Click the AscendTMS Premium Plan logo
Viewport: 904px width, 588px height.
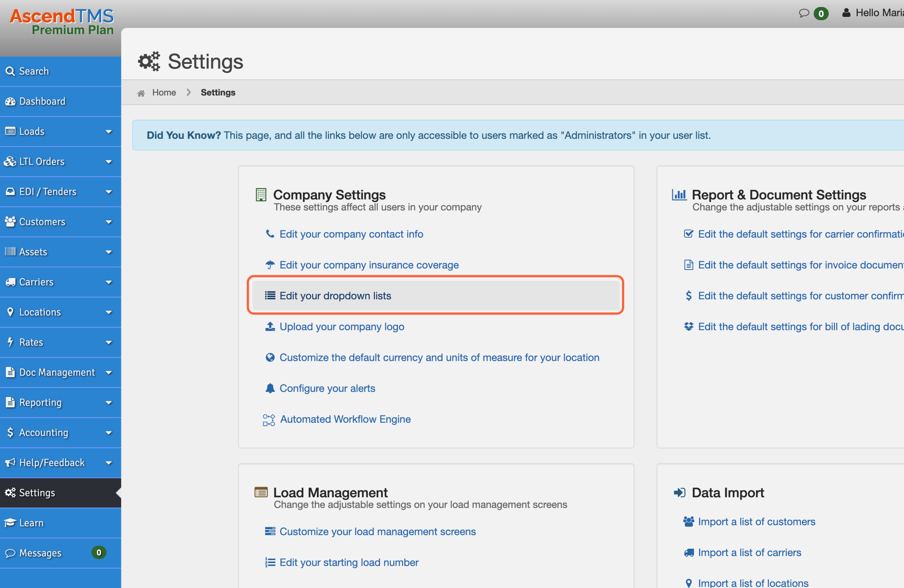click(x=62, y=22)
